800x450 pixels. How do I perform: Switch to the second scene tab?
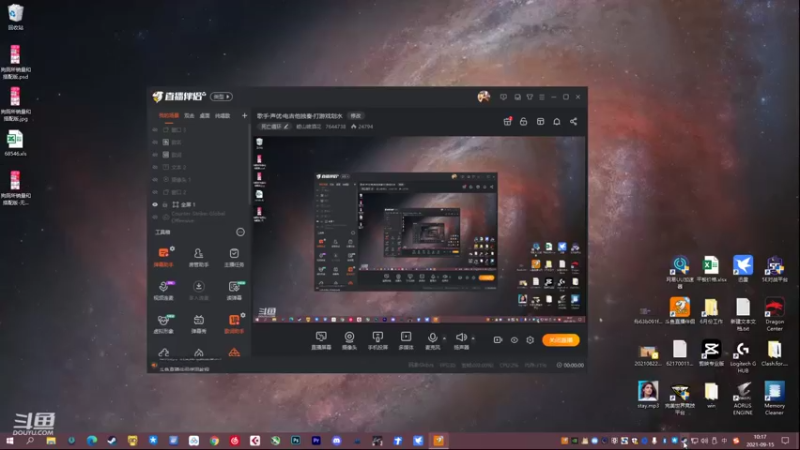[189, 116]
